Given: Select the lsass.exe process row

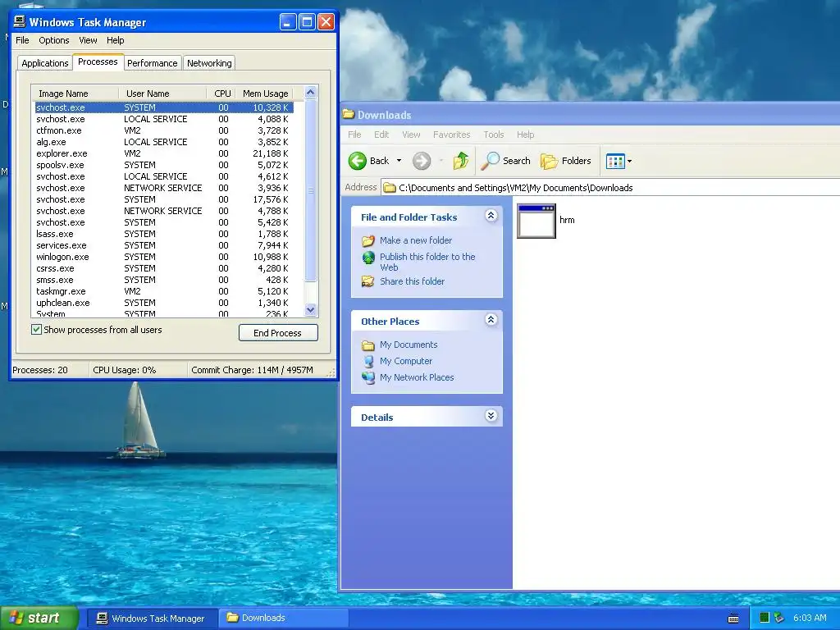Looking at the screenshot, I should (163, 234).
